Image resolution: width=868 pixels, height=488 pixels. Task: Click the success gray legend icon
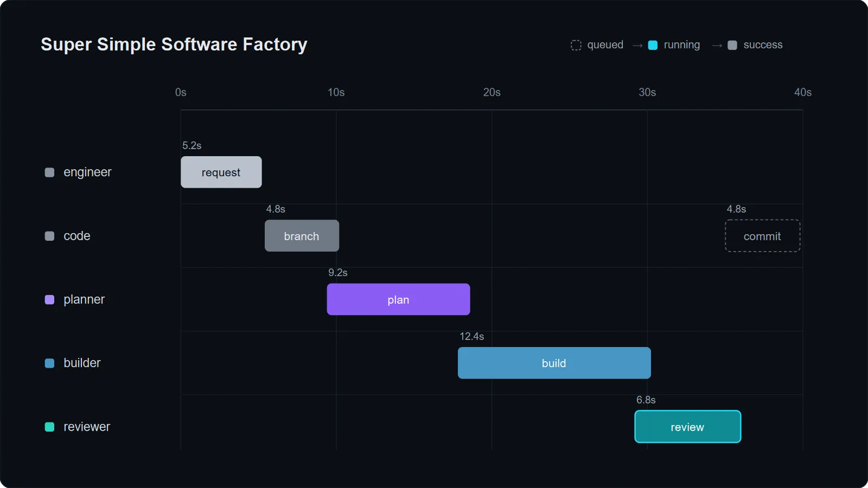pos(732,45)
